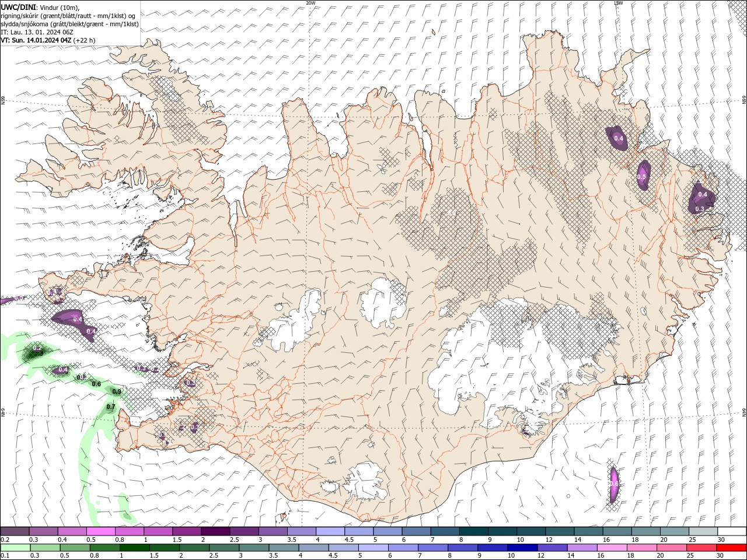Click the 0.6 rain value off the west coast
Screen dimensions: 747x560
(96, 384)
